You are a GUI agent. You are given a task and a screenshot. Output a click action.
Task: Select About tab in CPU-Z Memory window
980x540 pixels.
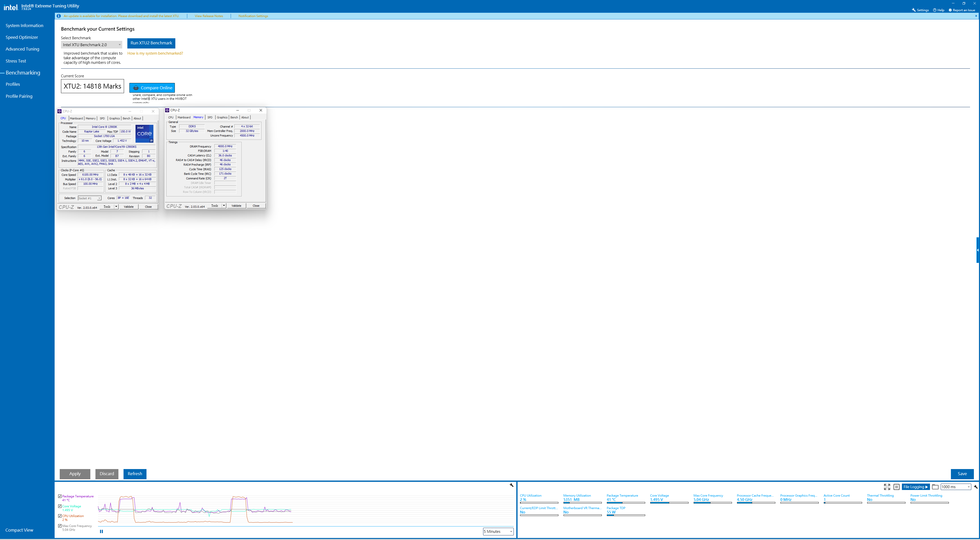[245, 117]
